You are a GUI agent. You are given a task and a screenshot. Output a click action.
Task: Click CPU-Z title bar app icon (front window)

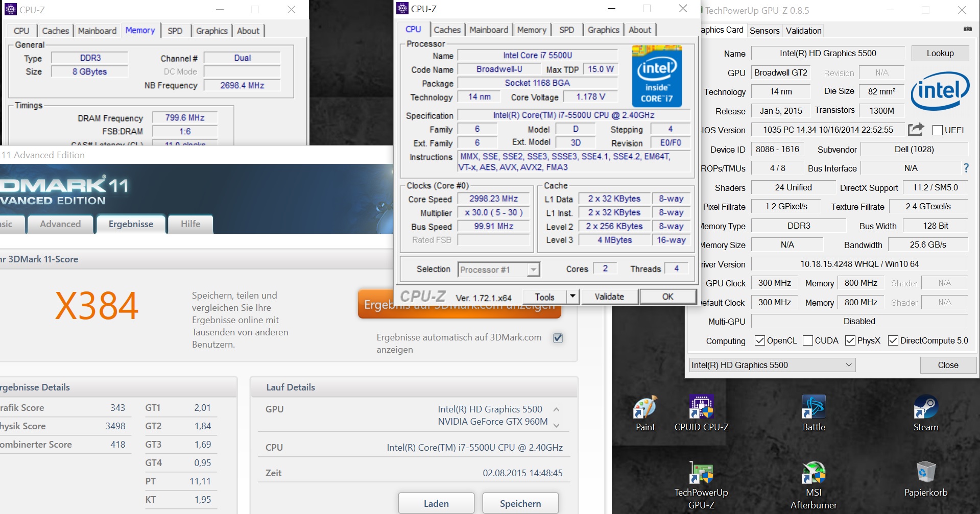[x=402, y=8]
